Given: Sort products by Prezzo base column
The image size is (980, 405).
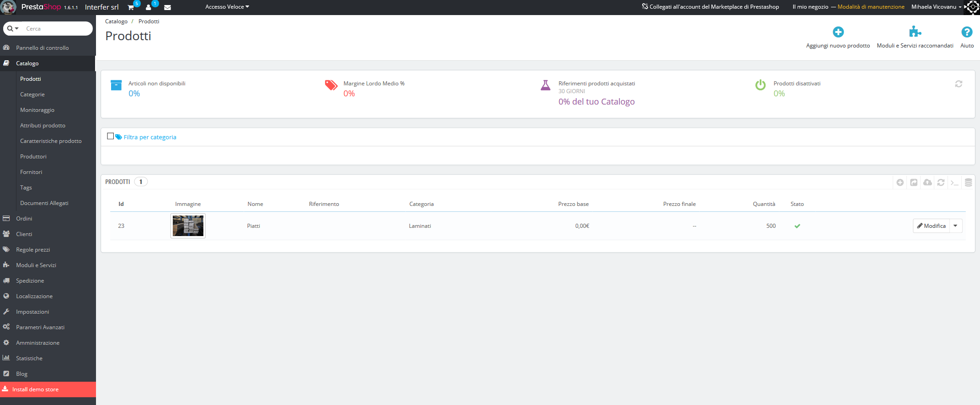Looking at the screenshot, I should [573, 204].
